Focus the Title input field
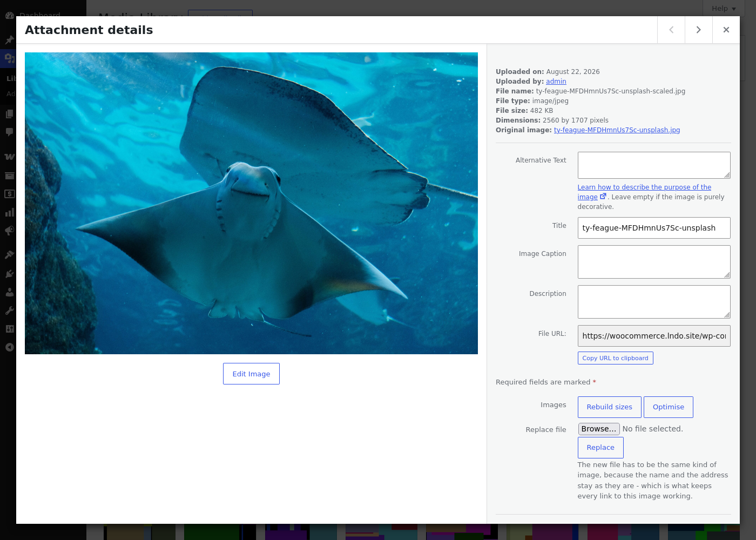756x540 pixels. click(x=654, y=228)
